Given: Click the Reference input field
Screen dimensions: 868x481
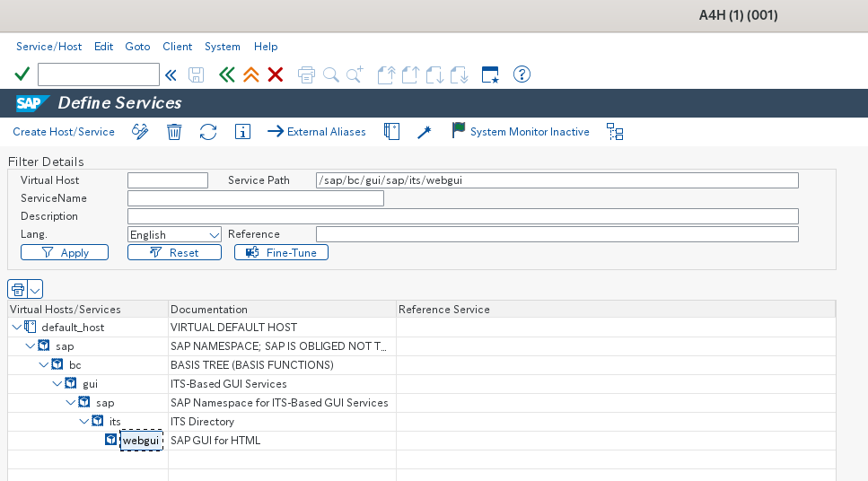Looking at the screenshot, I should coord(557,234).
